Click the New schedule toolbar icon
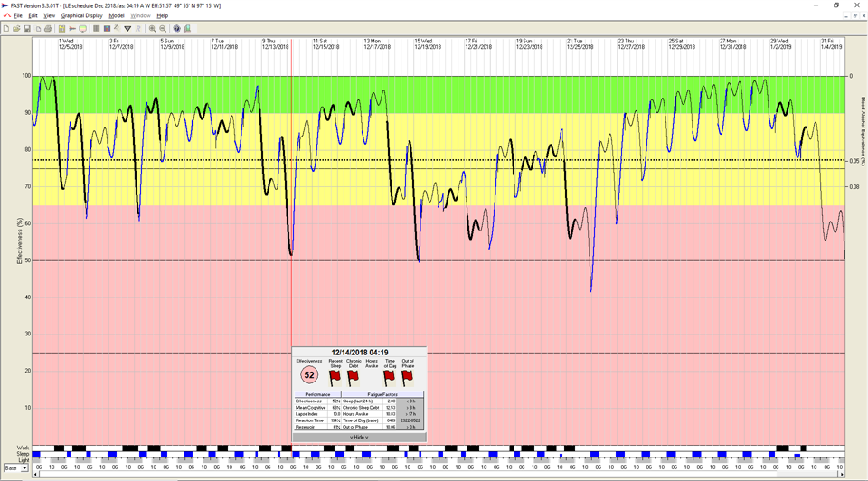 pyautogui.click(x=6, y=29)
